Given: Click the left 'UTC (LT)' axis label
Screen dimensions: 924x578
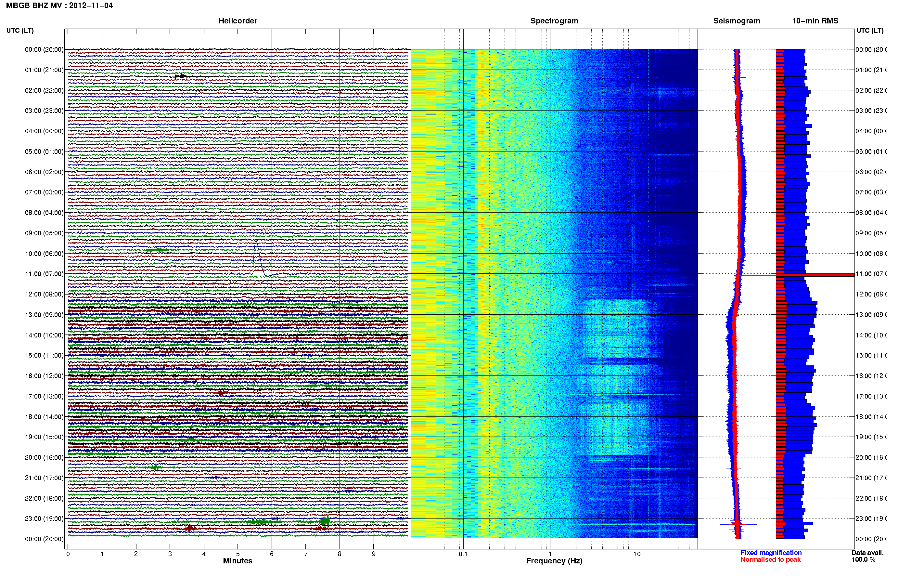Looking at the screenshot, I should (20, 31).
